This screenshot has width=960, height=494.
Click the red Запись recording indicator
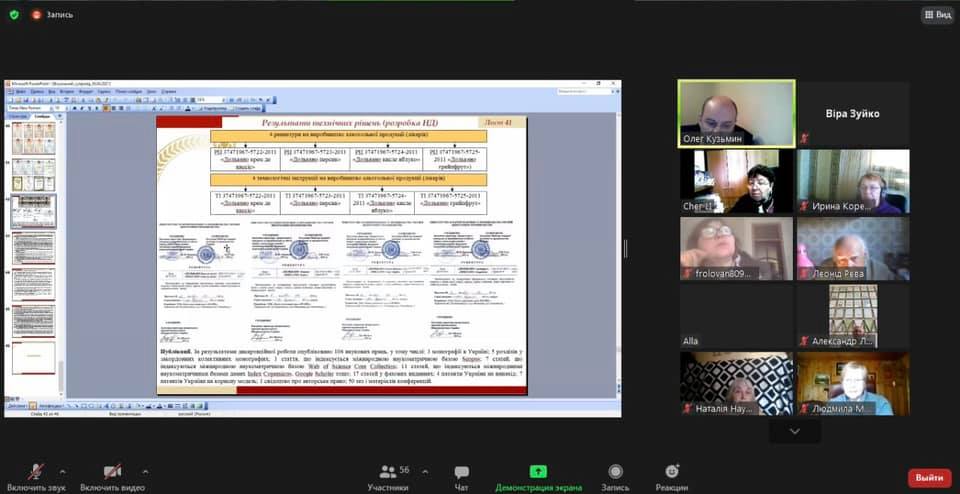click(51, 15)
